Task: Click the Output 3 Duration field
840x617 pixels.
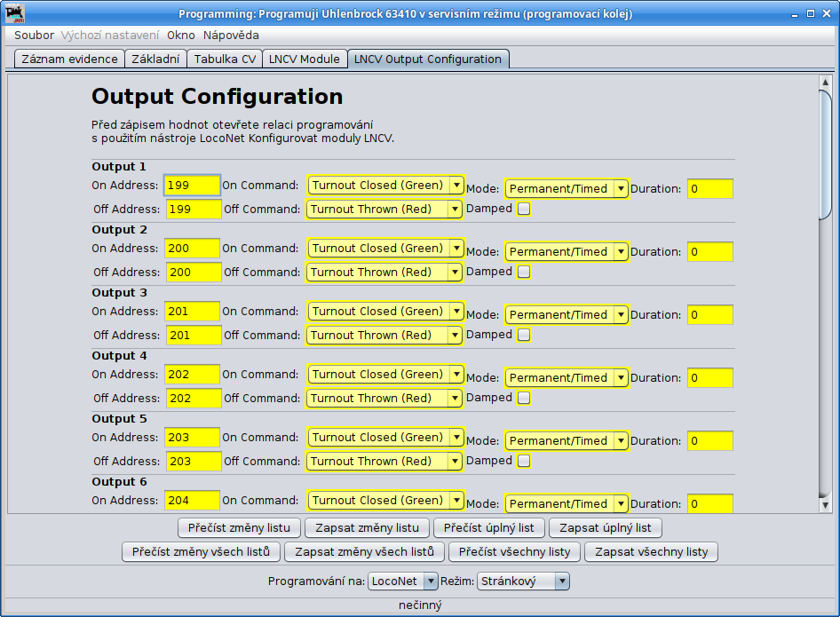Action: point(709,314)
